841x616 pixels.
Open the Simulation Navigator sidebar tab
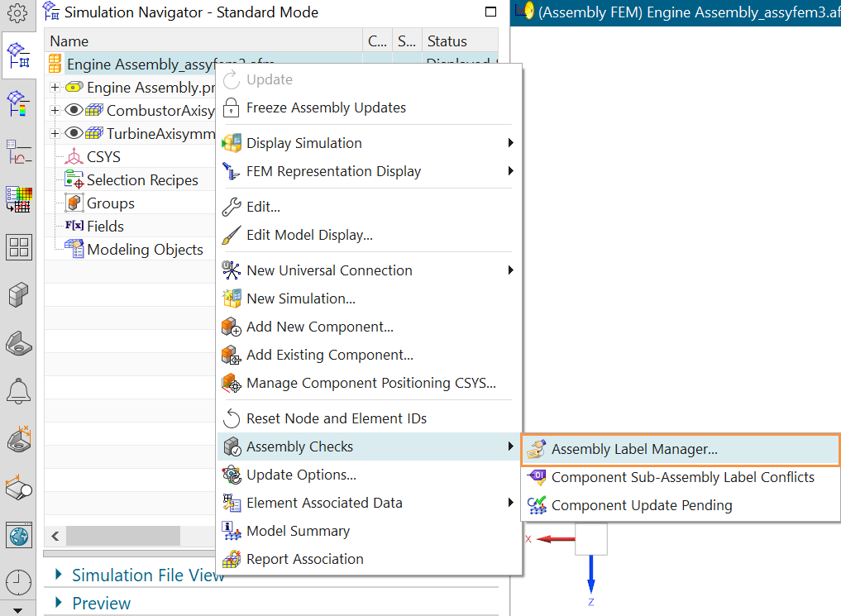click(18, 55)
